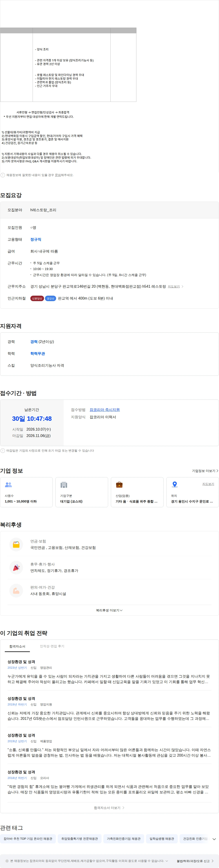Click the info icon in the footer notice
The width and height of the screenshot is (219, 868).
(7, 861)
